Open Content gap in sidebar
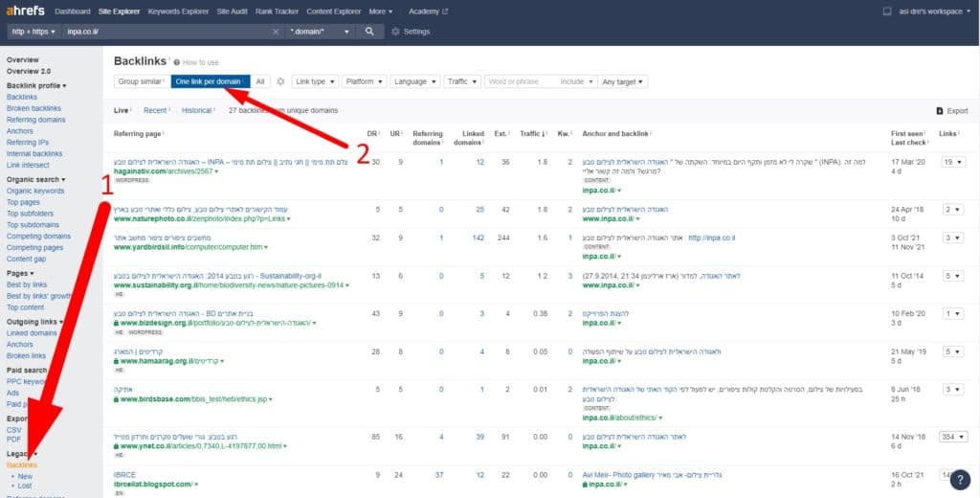Image resolution: width=980 pixels, height=498 pixels. pos(26,259)
